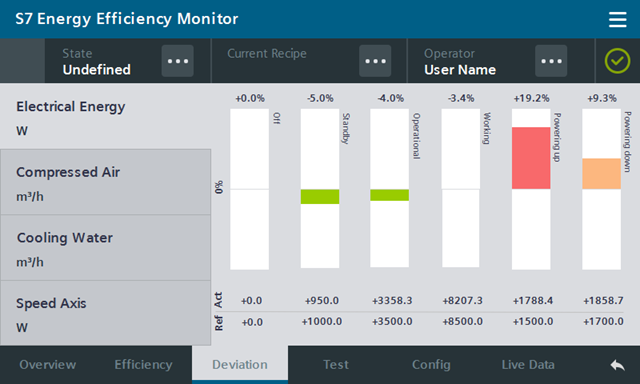Image resolution: width=640 pixels, height=384 pixels.
Task: Click the red Powering up deviation bar
Action: [x=531, y=158]
